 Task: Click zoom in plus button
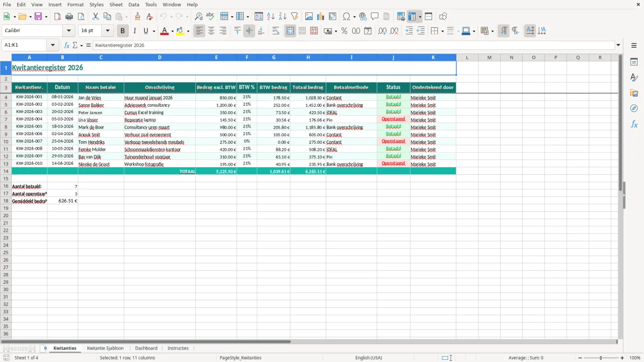point(623,358)
